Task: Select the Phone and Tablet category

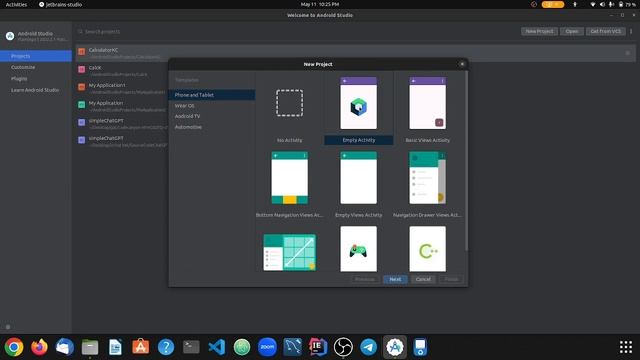Action: coord(212,95)
